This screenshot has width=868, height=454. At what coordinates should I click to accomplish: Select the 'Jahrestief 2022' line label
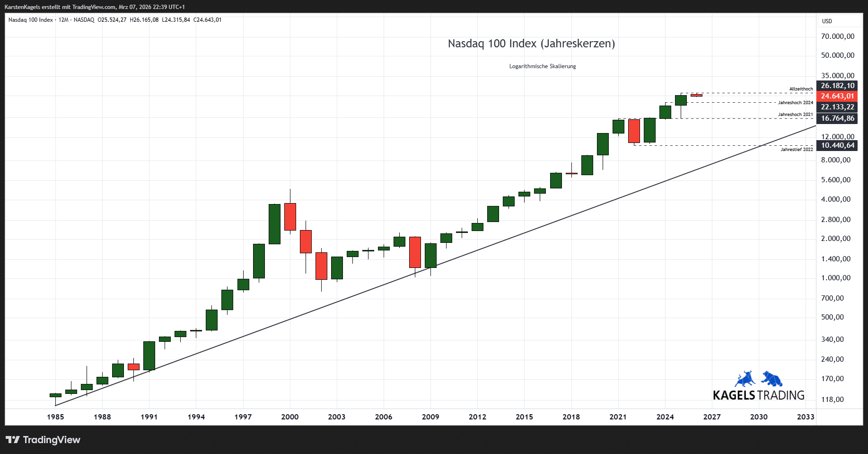(797, 150)
